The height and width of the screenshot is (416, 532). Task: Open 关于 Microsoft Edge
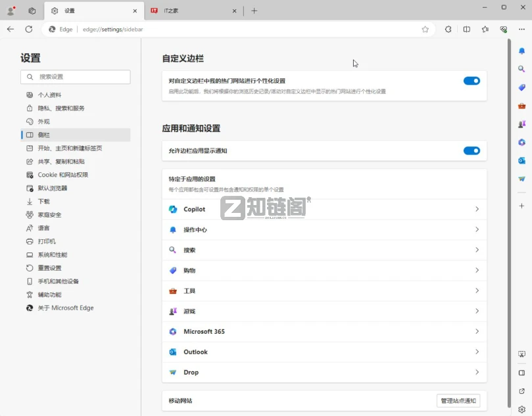point(64,307)
